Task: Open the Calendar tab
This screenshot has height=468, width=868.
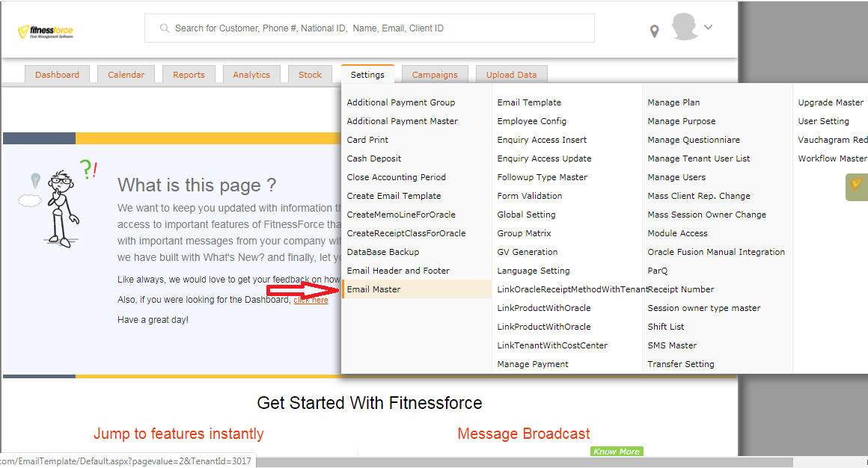Action: (126, 75)
